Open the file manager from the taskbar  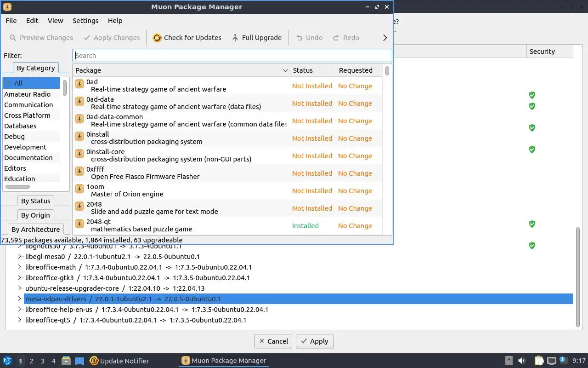pyautogui.click(x=66, y=361)
